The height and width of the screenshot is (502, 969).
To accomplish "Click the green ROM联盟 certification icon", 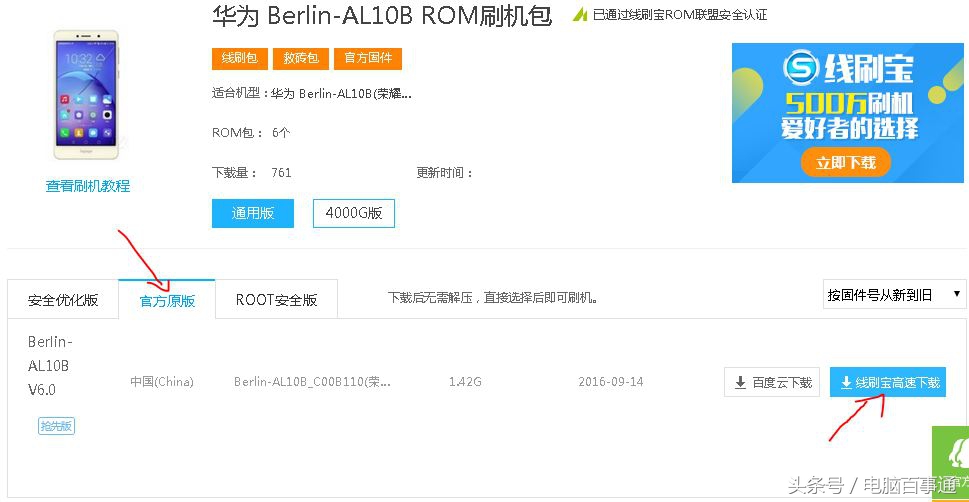I will pos(580,15).
